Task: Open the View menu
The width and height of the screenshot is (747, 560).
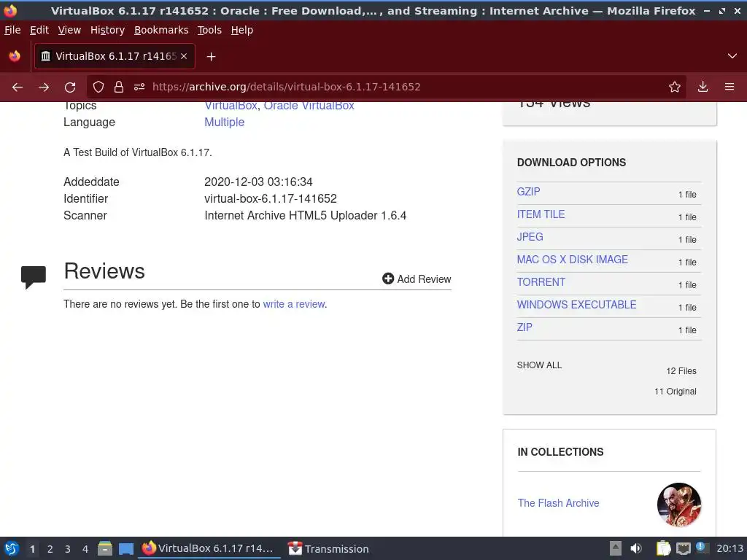Action: pos(69,30)
